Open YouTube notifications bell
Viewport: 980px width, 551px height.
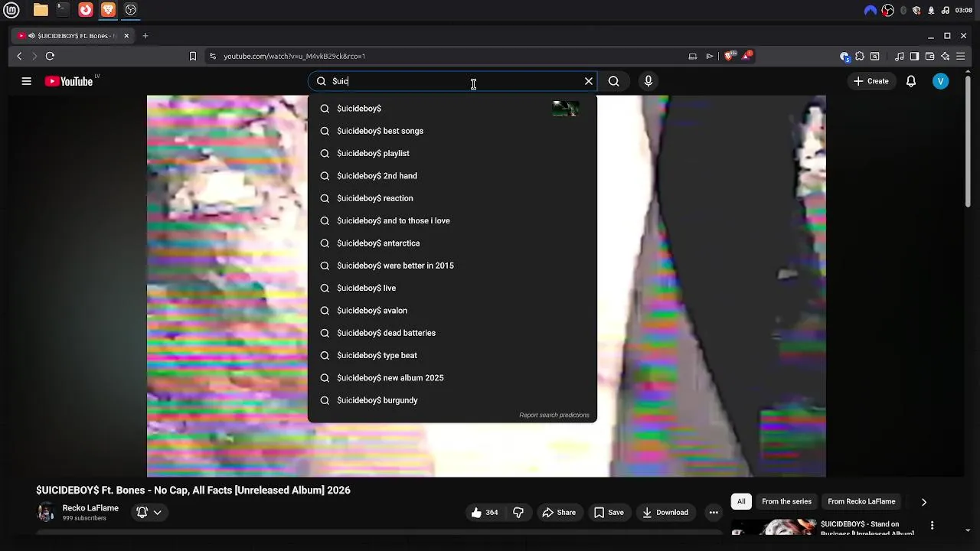(911, 81)
